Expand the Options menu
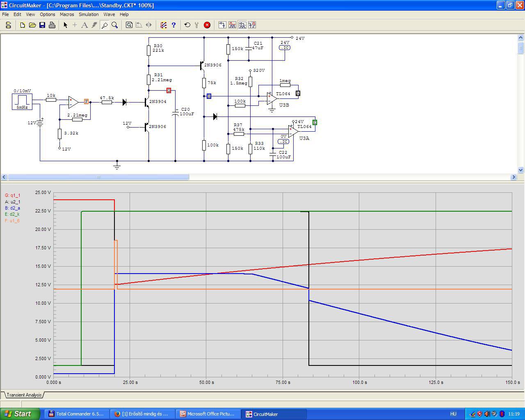 pyautogui.click(x=48, y=14)
